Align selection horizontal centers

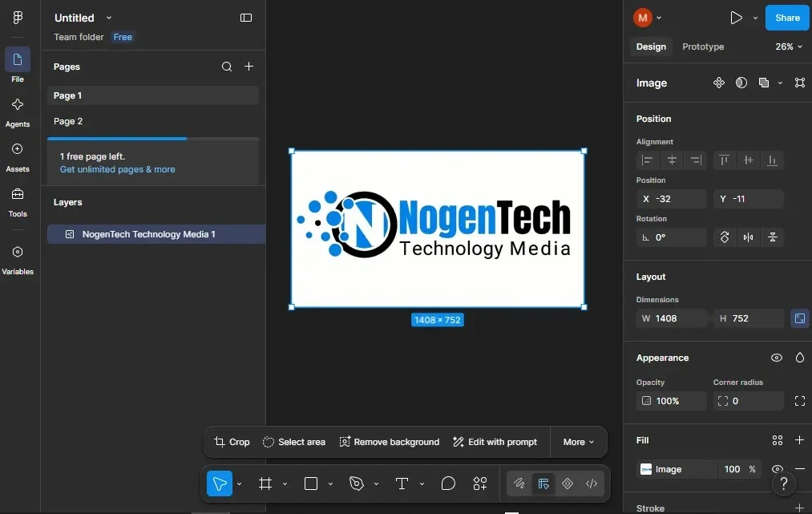[672, 160]
